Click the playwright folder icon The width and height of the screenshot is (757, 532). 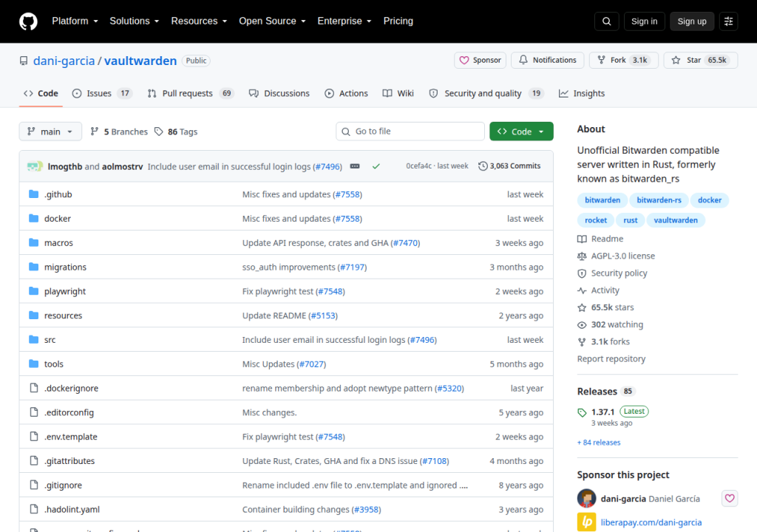(x=34, y=291)
